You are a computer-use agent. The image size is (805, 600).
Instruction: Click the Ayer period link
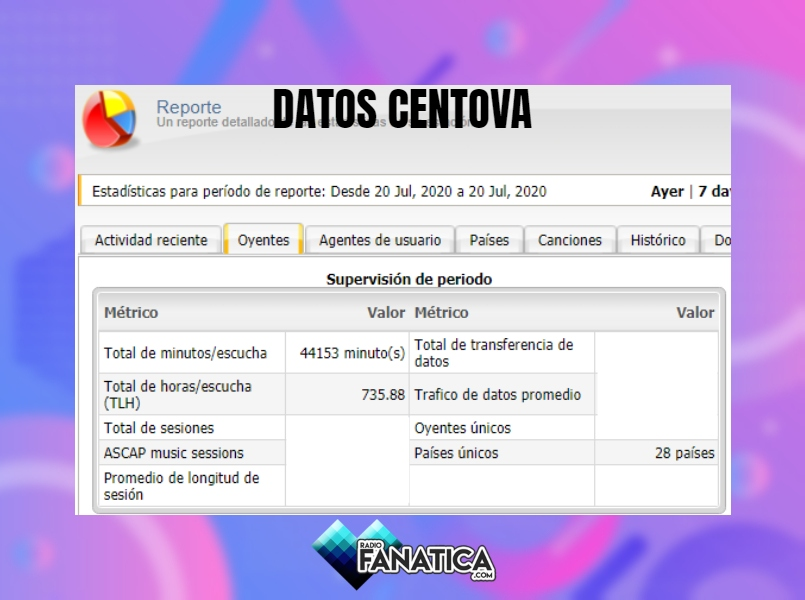tap(667, 191)
